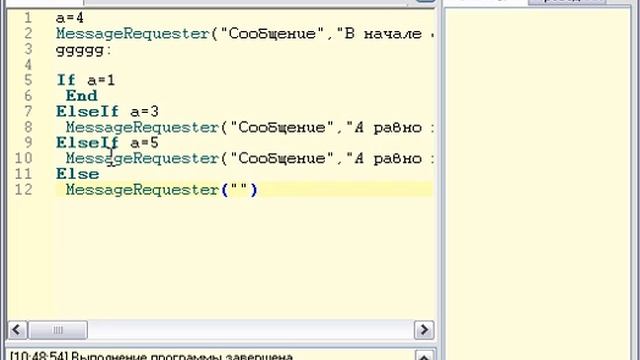Screen dimensions: 640x360
Task: Click the "ElseIf a=3" statement
Action: 107,111
